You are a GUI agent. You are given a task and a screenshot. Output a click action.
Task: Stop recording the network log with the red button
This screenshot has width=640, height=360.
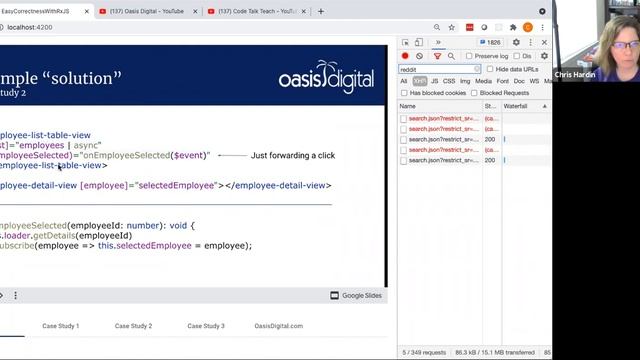pyautogui.click(x=405, y=56)
